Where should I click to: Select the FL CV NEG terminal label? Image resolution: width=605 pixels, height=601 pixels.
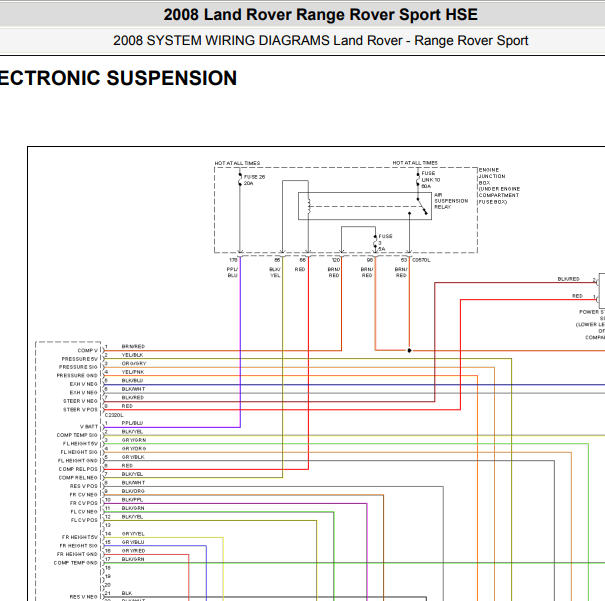[x=84, y=512]
